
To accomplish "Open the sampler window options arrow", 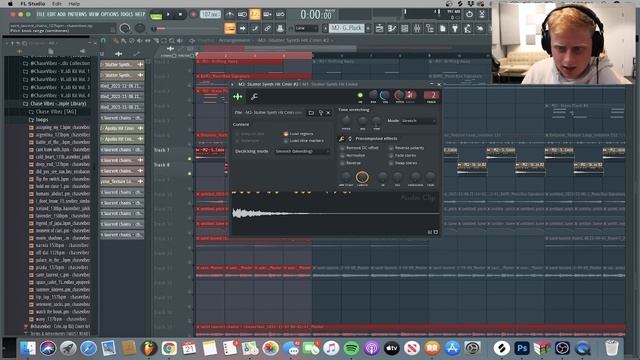I will 233,84.
